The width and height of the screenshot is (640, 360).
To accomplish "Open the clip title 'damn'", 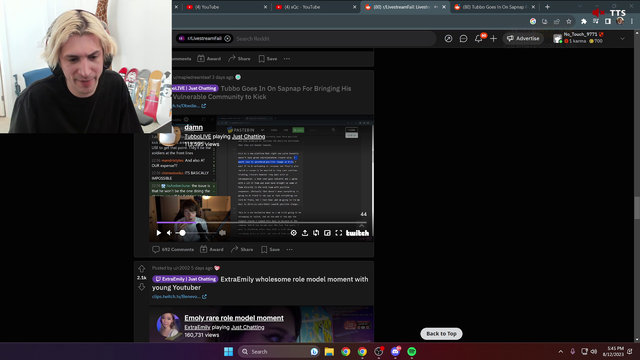I will pos(193,127).
